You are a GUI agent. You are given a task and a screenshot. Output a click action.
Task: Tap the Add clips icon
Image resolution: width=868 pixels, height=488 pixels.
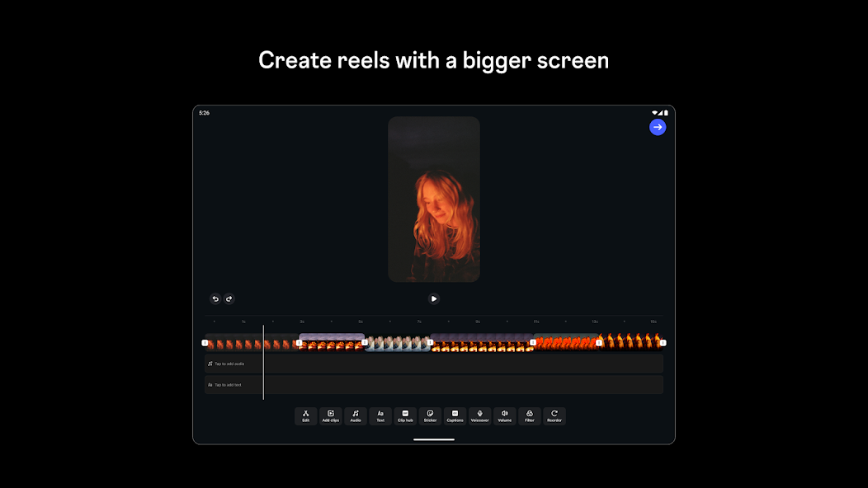coord(331,416)
